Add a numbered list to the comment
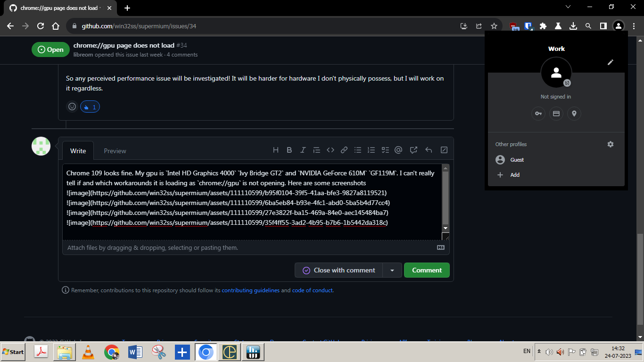 371,149
